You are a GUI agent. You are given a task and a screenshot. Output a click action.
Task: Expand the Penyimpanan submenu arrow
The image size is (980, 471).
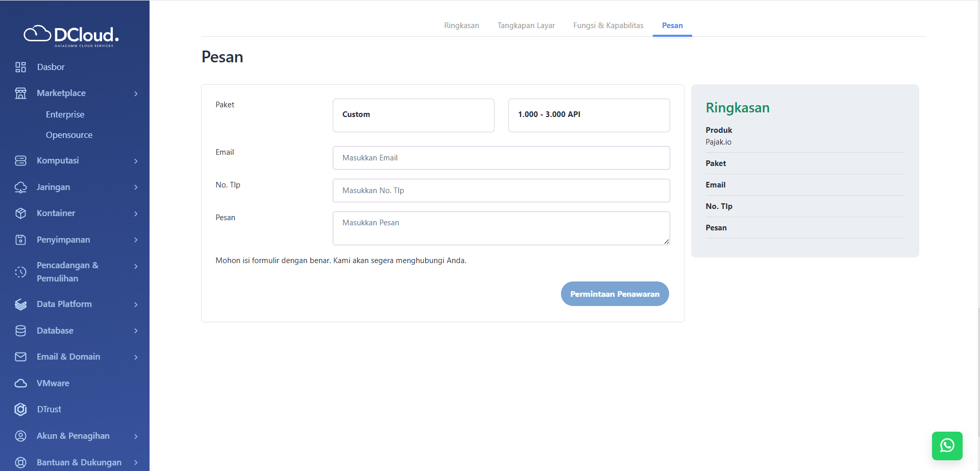tap(136, 240)
